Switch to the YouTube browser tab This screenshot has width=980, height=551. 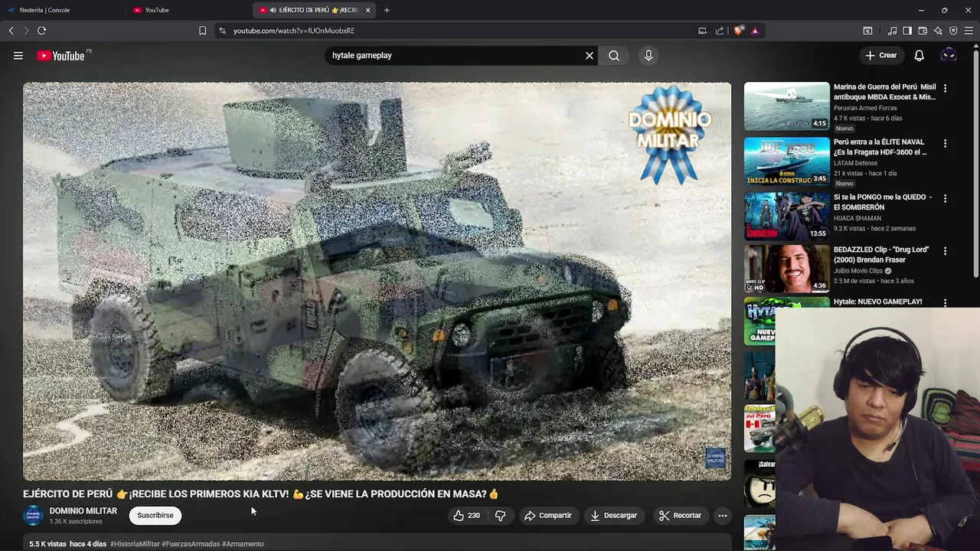pos(188,10)
